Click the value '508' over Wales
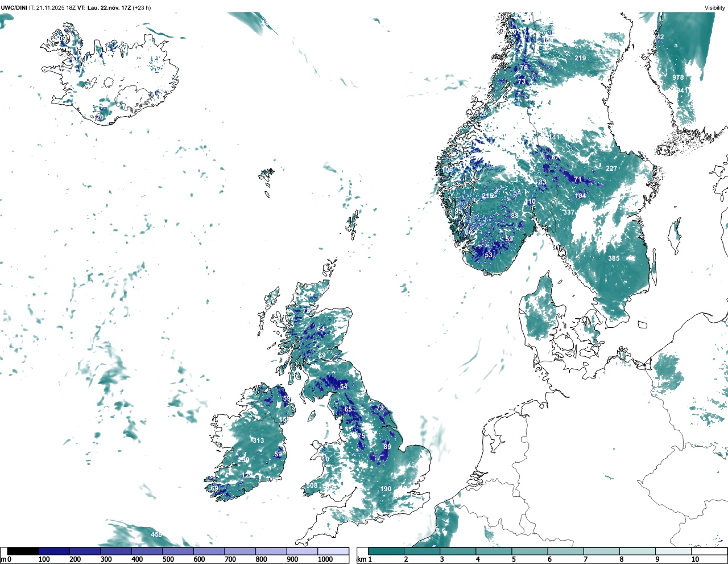Image resolution: width=728 pixels, height=564 pixels. (312, 485)
